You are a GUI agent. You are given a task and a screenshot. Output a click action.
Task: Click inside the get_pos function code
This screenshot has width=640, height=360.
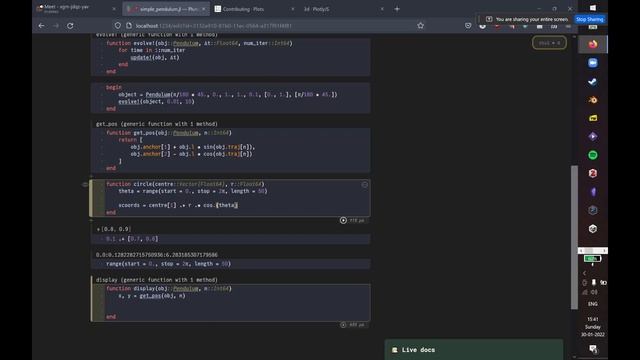click(231, 150)
